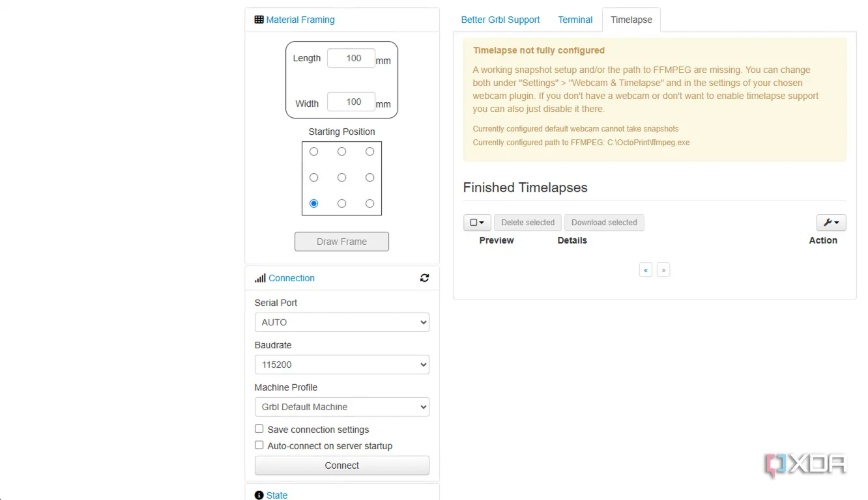This screenshot has height=500, width=868.
Task: Open the timelapse select-all checkbox menu
Action: pyautogui.click(x=477, y=223)
